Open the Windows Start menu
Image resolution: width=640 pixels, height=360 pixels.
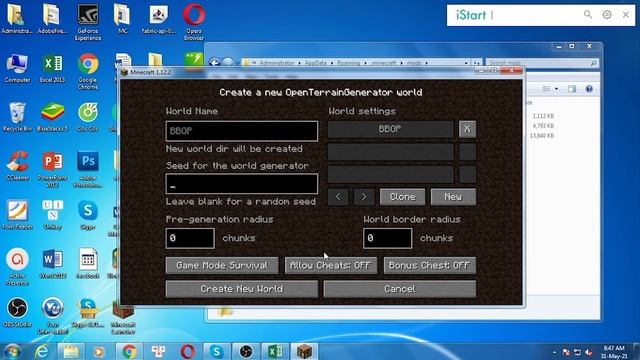pyautogui.click(x=12, y=352)
